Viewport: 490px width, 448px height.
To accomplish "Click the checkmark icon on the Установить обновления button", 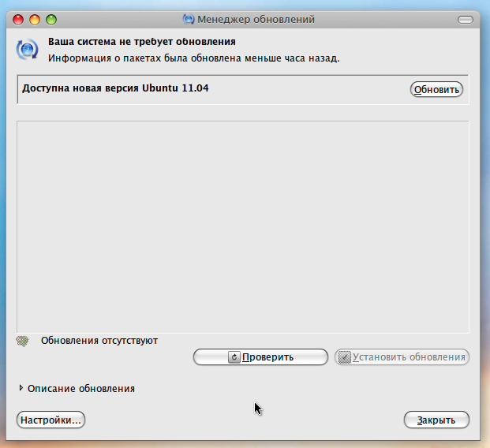I will (345, 357).
